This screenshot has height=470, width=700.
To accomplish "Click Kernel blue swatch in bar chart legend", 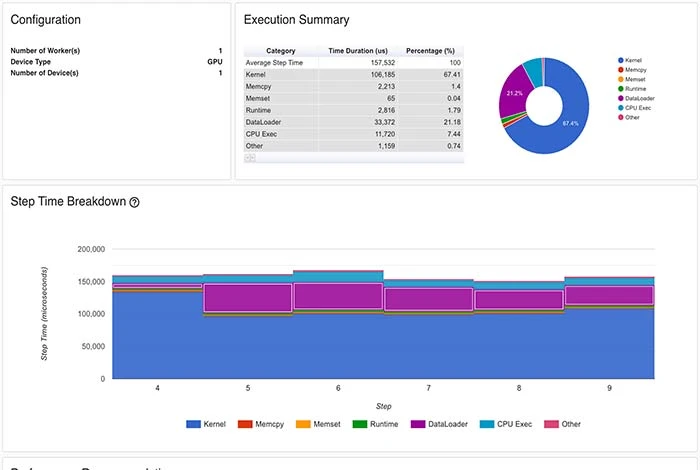I will (195, 424).
